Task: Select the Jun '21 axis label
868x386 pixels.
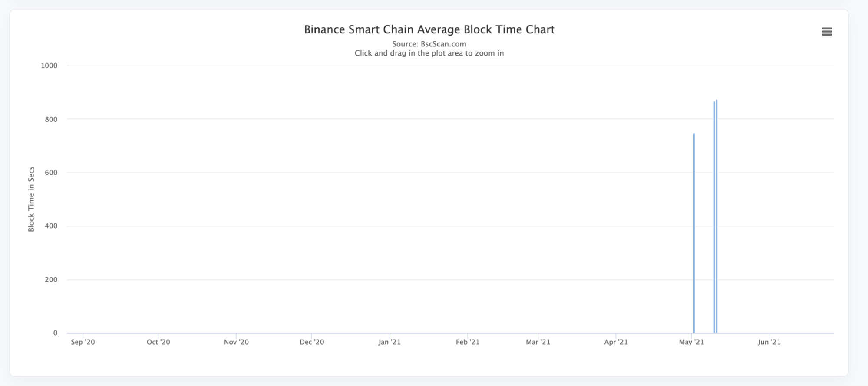Action: [769, 342]
